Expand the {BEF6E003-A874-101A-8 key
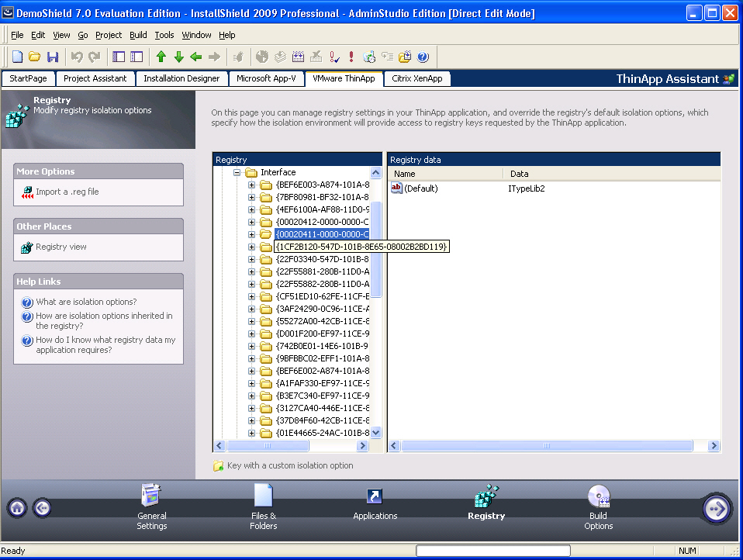 tap(251, 185)
